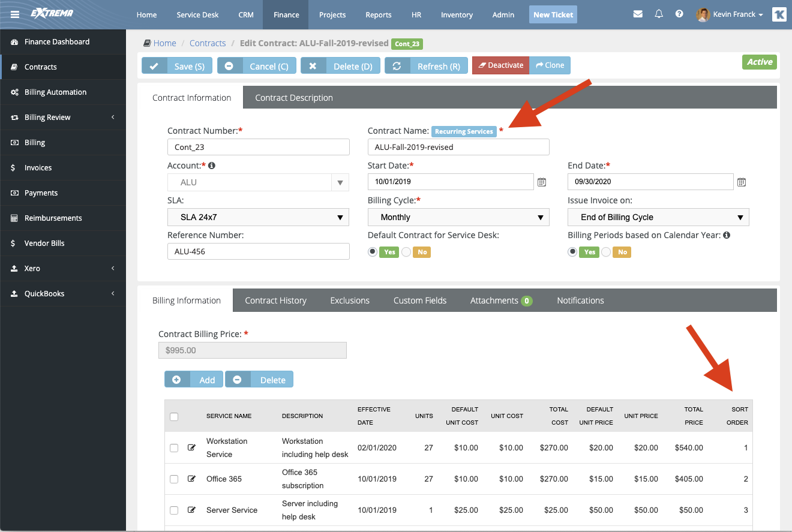Viewport: 792px width, 532px height.
Task: Check the Office 365 row checkbox
Action: pyautogui.click(x=174, y=479)
